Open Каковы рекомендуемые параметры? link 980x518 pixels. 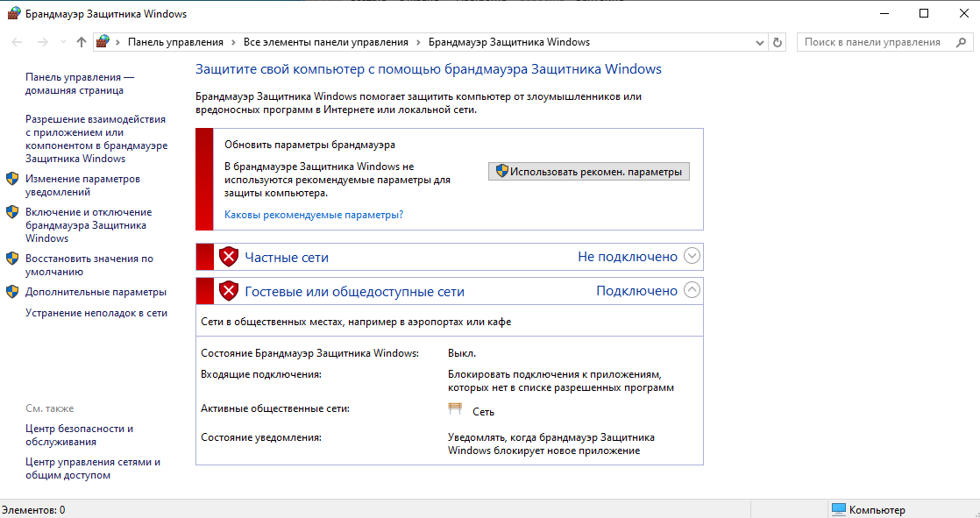(314, 214)
